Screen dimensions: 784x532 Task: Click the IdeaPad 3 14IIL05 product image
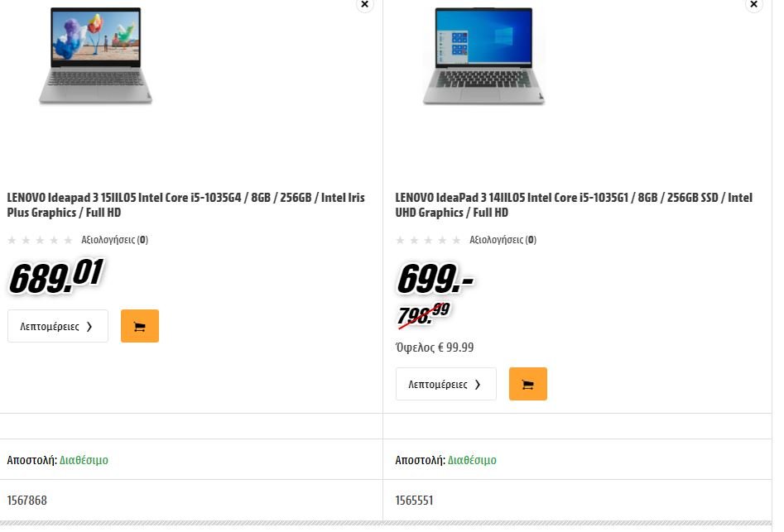[x=483, y=55]
